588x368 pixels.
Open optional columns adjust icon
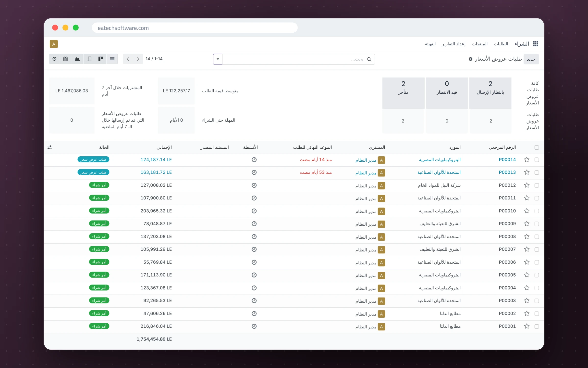(50, 147)
